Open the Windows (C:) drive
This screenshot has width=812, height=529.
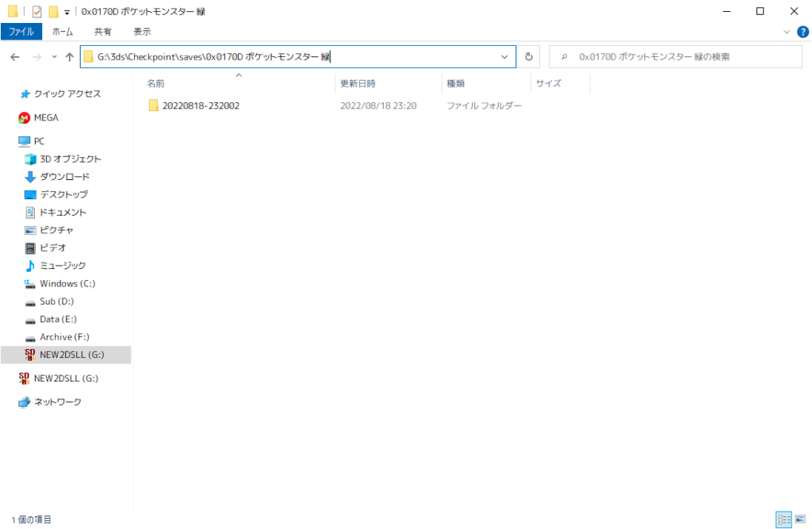point(68,283)
